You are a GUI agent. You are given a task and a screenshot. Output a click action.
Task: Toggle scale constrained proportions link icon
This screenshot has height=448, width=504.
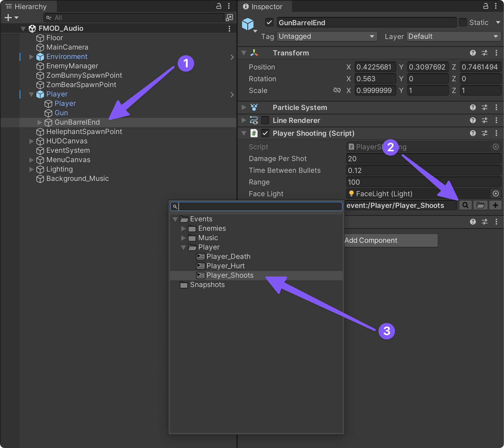[337, 90]
